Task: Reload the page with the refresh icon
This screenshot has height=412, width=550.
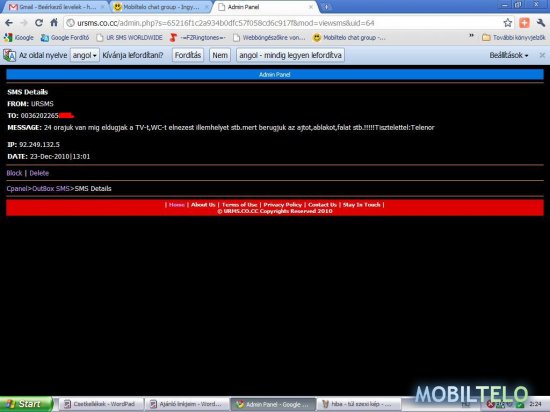Action: tap(39, 23)
